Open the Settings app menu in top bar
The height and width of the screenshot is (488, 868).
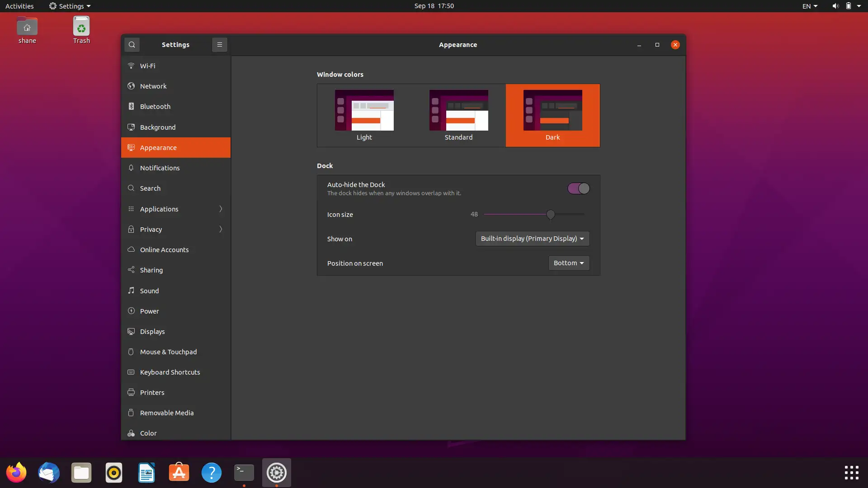coord(70,6)
